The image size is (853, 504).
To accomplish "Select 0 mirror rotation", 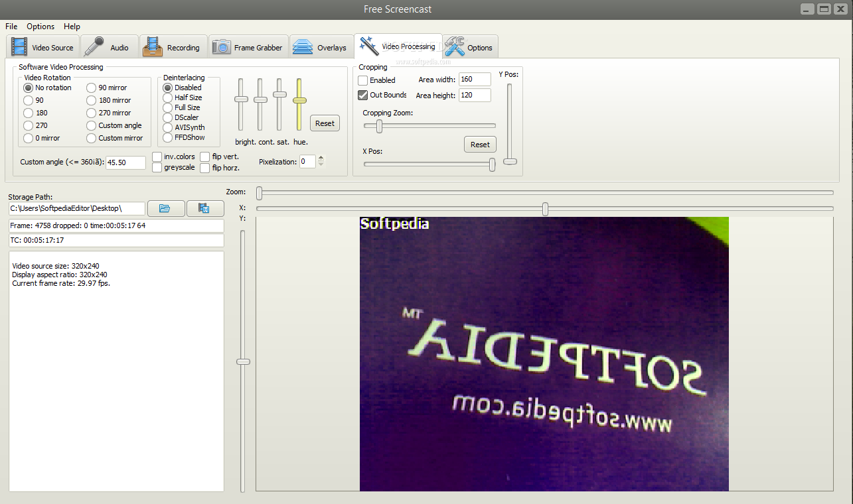I will point(28,138).
